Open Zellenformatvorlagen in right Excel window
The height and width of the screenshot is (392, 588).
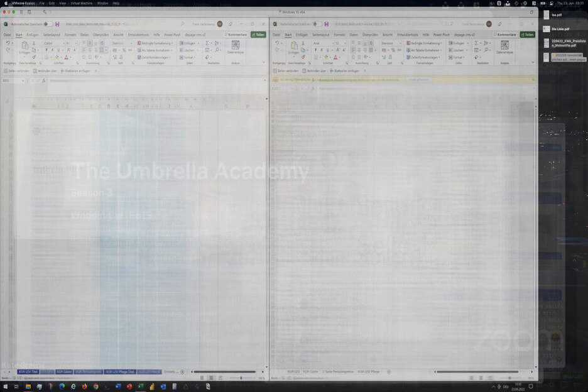pyautogui.click(x=423, y=57)
